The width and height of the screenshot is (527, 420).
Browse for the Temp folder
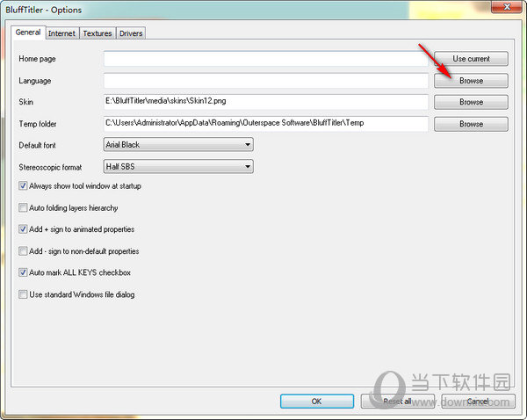coord(471,124)
